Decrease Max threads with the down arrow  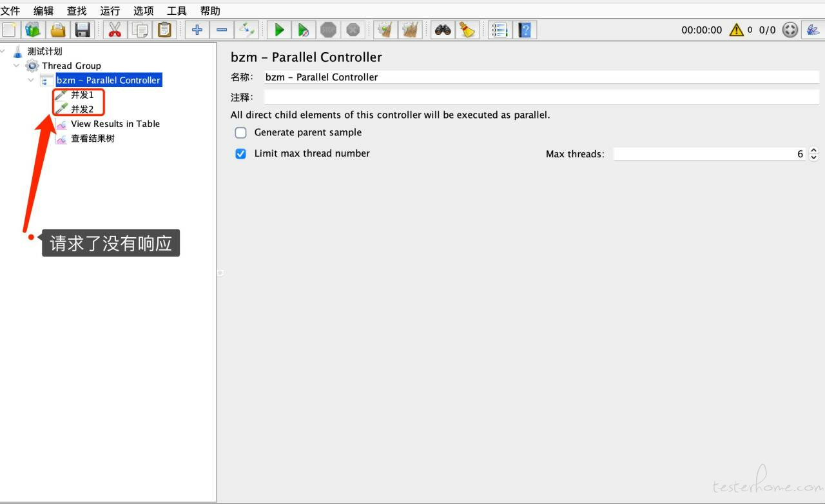pos(813,157)
